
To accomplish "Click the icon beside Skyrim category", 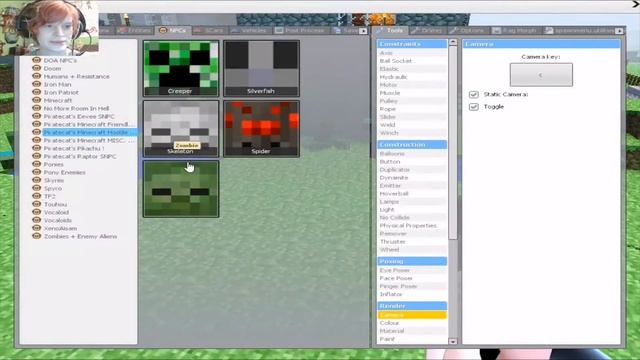I will pos(37,180).
